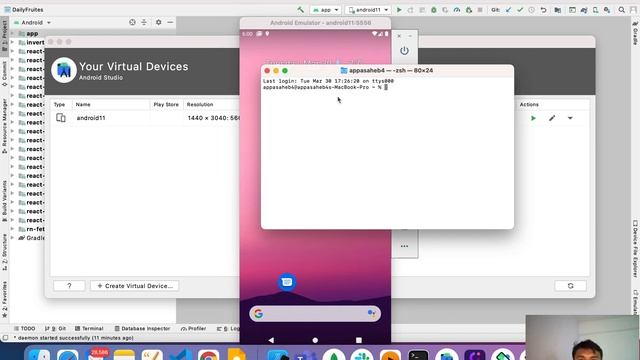Open the Android project view dropdown
The height and width of the screenshot is (360, 640).
coord(33,22)
